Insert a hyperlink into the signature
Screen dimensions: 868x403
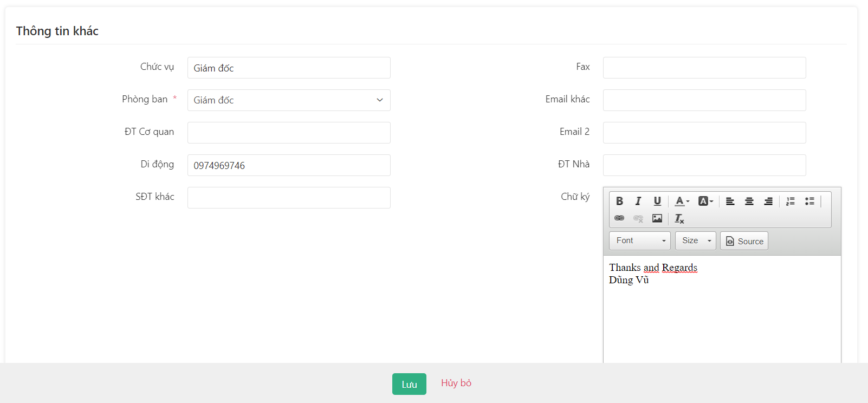[x=619, y=218]
